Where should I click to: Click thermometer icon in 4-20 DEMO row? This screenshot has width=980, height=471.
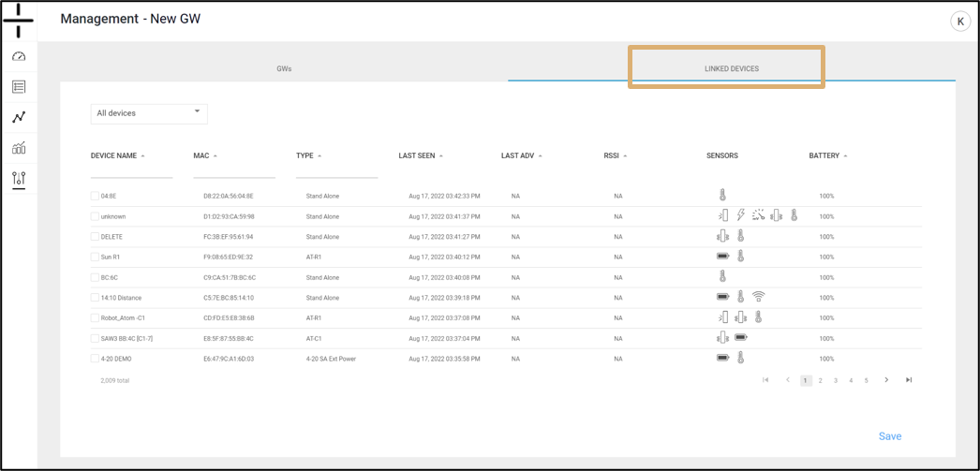(741, 358)
